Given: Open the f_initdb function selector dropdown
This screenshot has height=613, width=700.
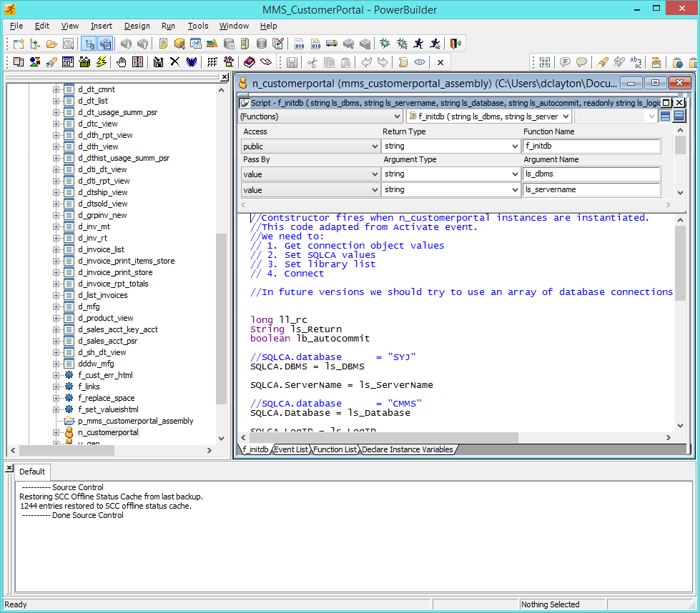Looking at the screenshot, I should click(x=489, y=116).
